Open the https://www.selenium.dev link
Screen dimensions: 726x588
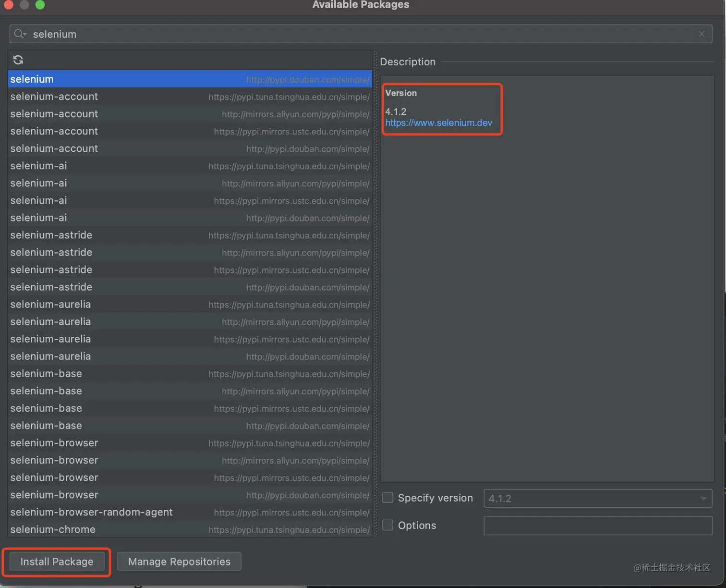point(438,122)
